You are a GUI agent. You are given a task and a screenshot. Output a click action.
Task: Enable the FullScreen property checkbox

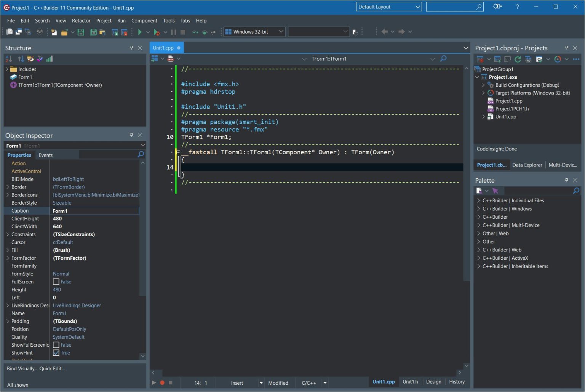tap(56, 282)
